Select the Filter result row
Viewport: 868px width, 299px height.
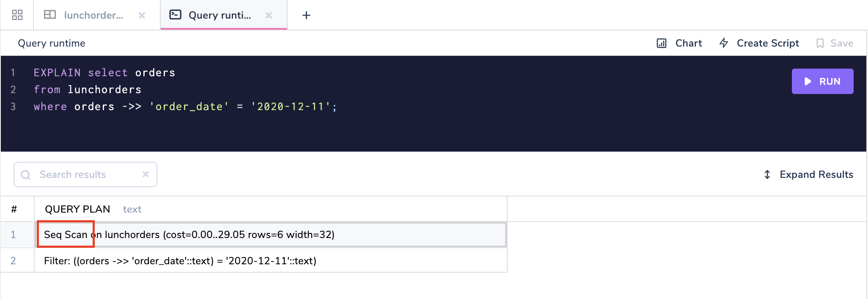coord(271,261)
